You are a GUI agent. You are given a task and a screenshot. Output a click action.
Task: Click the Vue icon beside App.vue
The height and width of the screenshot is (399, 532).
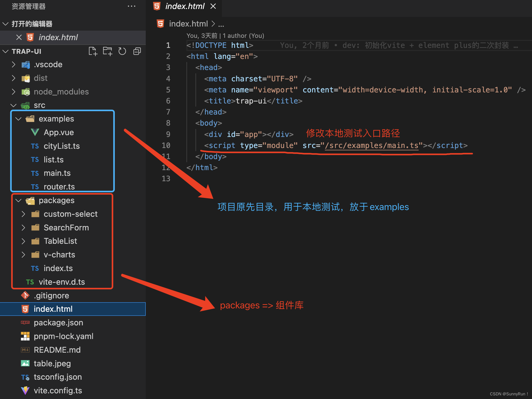pos(35,132)
